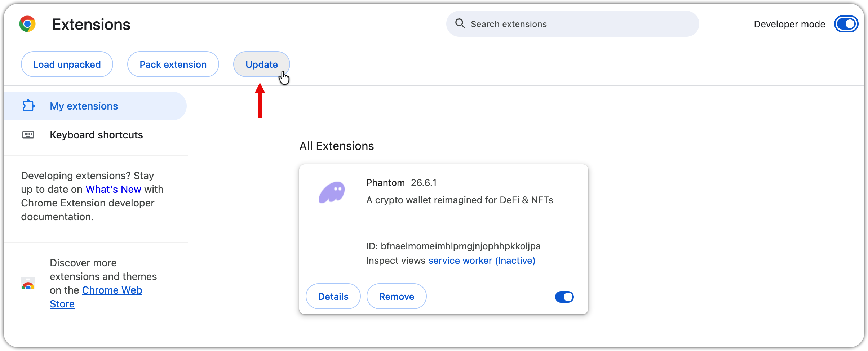Click the Extensions page title

[x=91, y=25]
